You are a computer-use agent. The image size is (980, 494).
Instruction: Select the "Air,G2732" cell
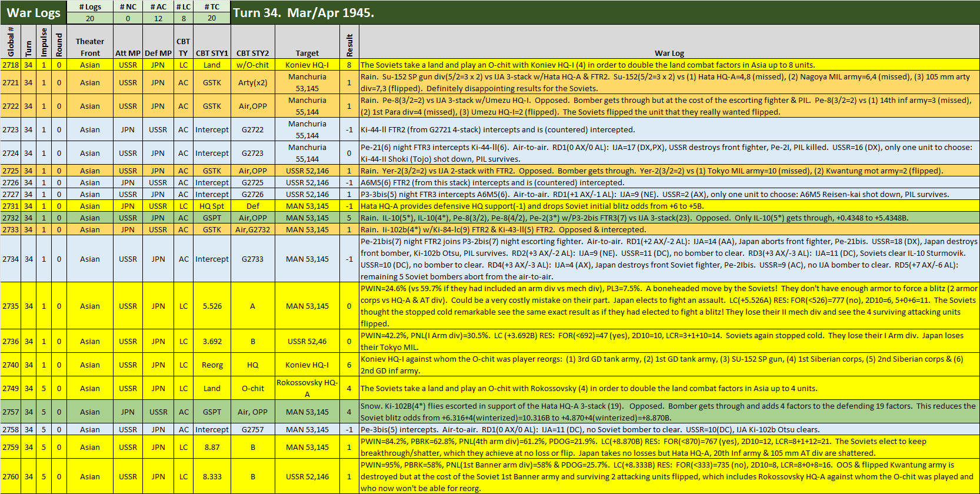point(253,229)
